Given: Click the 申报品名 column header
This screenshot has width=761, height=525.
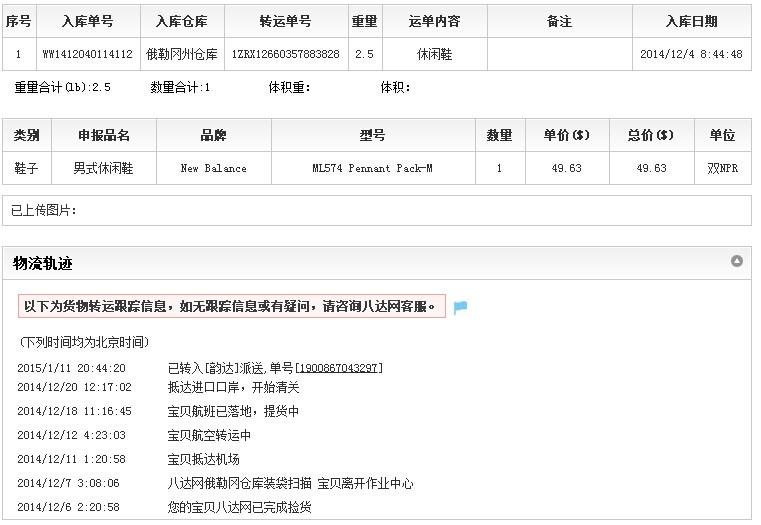Looking at the screenshot, I should [x=104, y=135].
